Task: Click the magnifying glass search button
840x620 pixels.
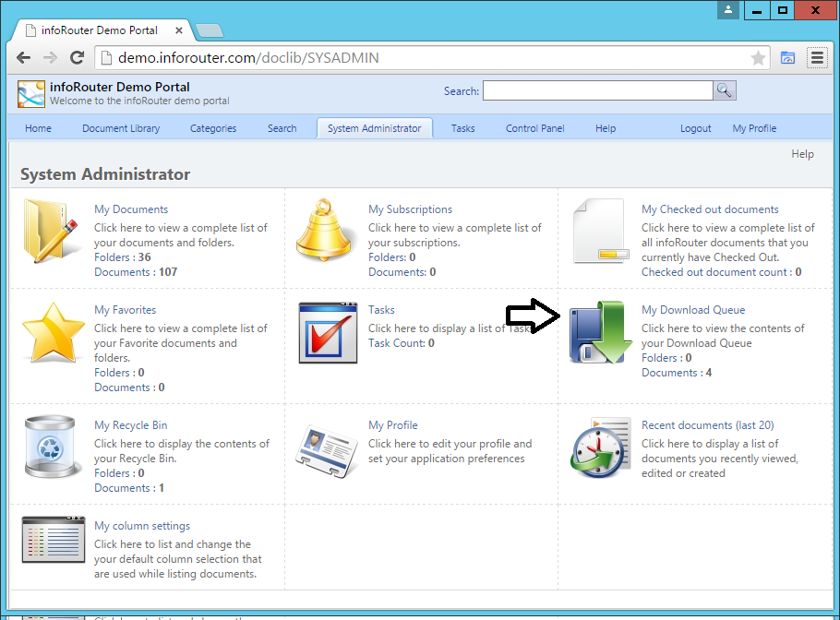Action: [725, 90]
